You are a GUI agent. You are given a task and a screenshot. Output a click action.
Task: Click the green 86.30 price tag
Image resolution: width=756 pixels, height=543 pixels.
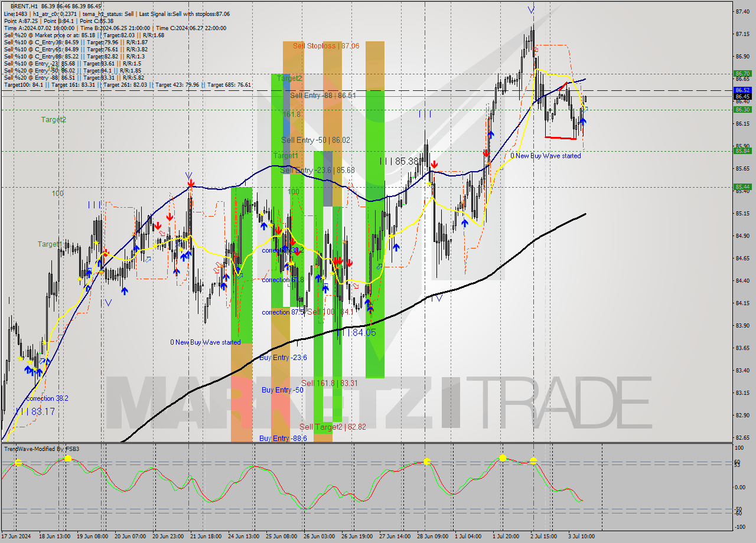[742, 109]
